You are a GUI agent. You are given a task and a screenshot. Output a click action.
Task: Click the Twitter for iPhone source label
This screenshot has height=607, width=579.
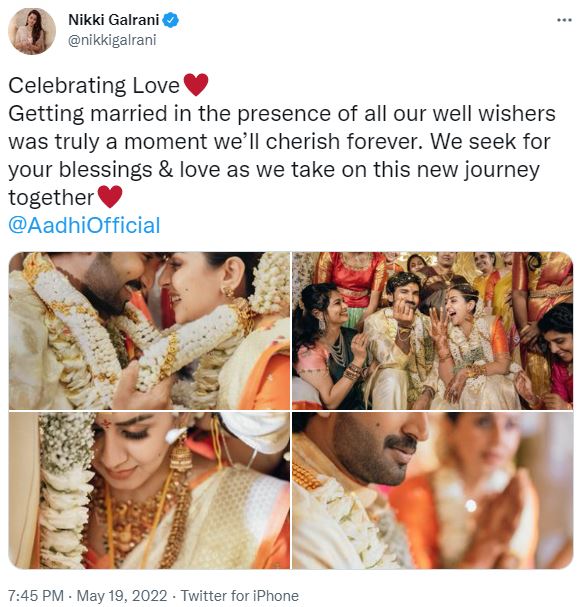240,596
